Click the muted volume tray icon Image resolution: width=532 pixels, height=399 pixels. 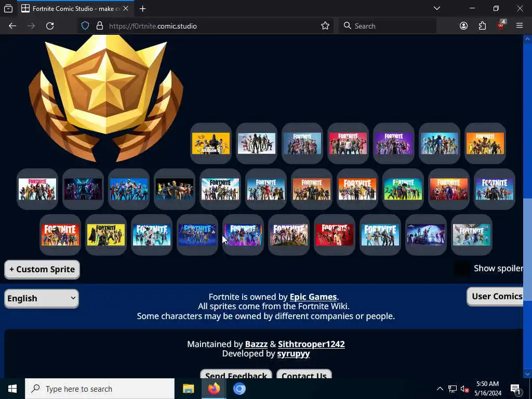pyautogui.click(x=465, y=389)
